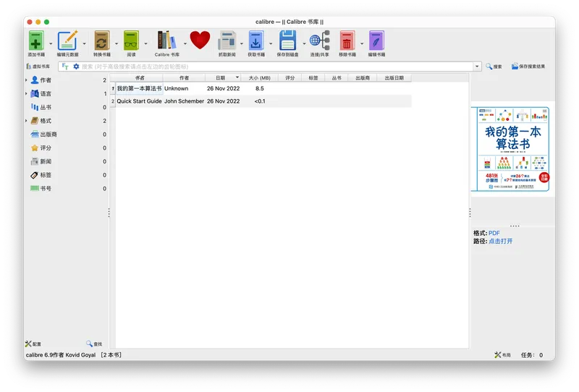This screenshot has height=392, width=579.
Task: Click the Configure (配置) tag browser button
Action: pyautogui.click(x=33, y=344)
